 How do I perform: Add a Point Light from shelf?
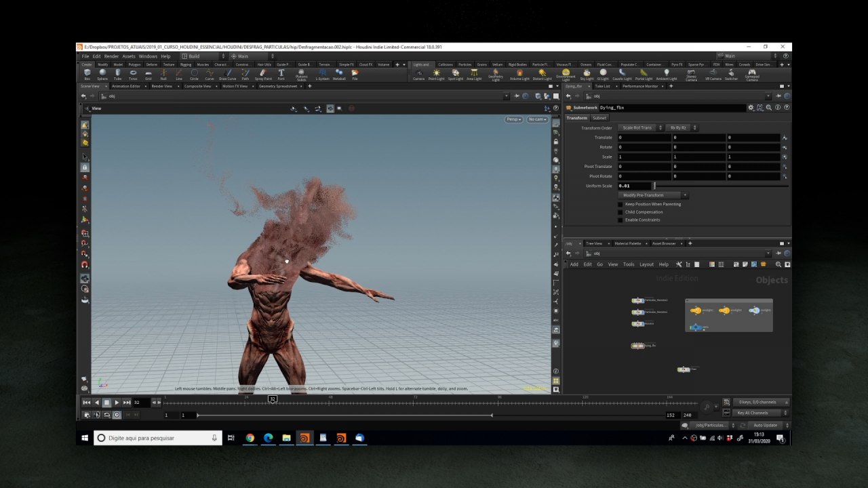coord(436,73)
